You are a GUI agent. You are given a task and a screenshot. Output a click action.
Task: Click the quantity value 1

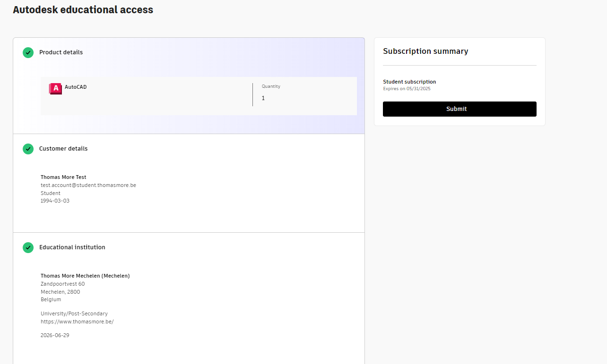point(263,98)
